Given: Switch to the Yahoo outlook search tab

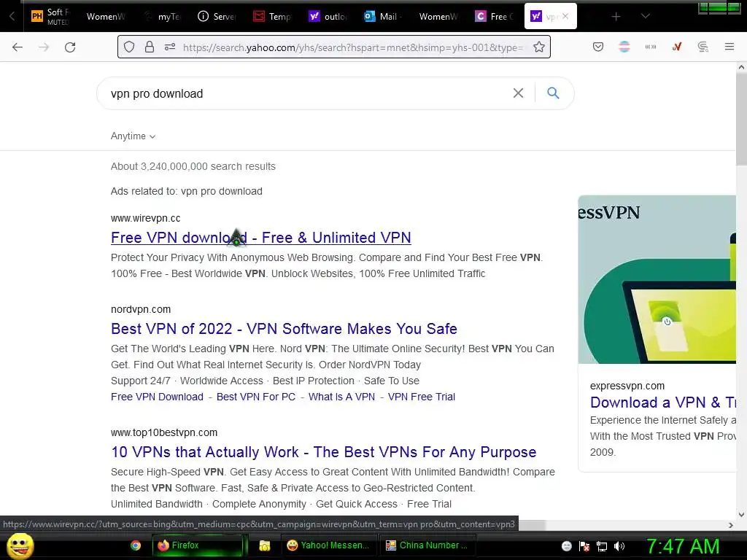Looking at the screenshot, I should pos(328,16).
